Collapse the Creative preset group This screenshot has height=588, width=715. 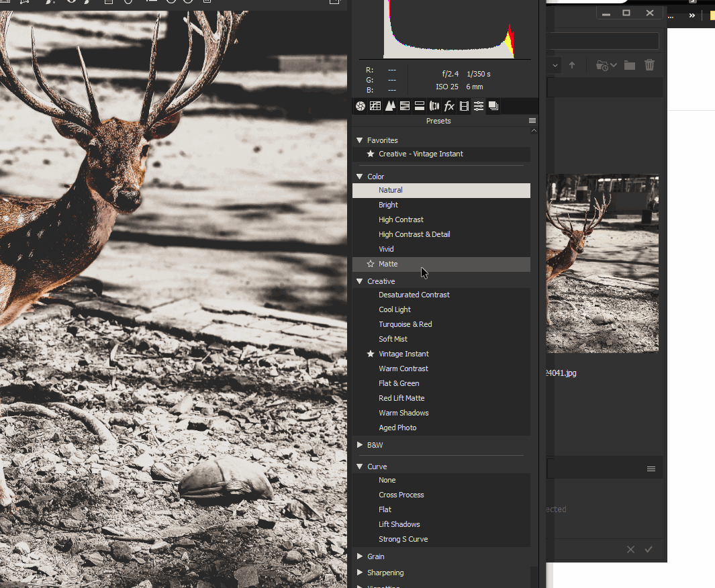(359, 281)
